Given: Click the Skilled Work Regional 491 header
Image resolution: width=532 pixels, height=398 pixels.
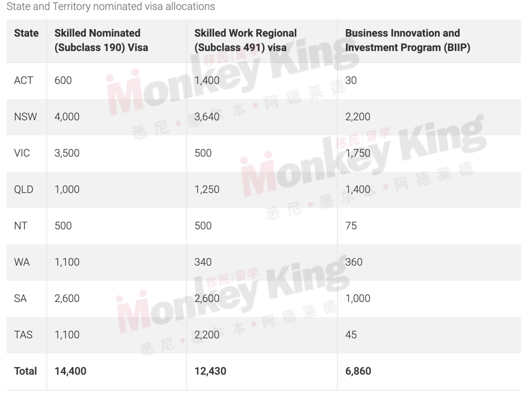Looking at the screenshot, I should point(245,40).
